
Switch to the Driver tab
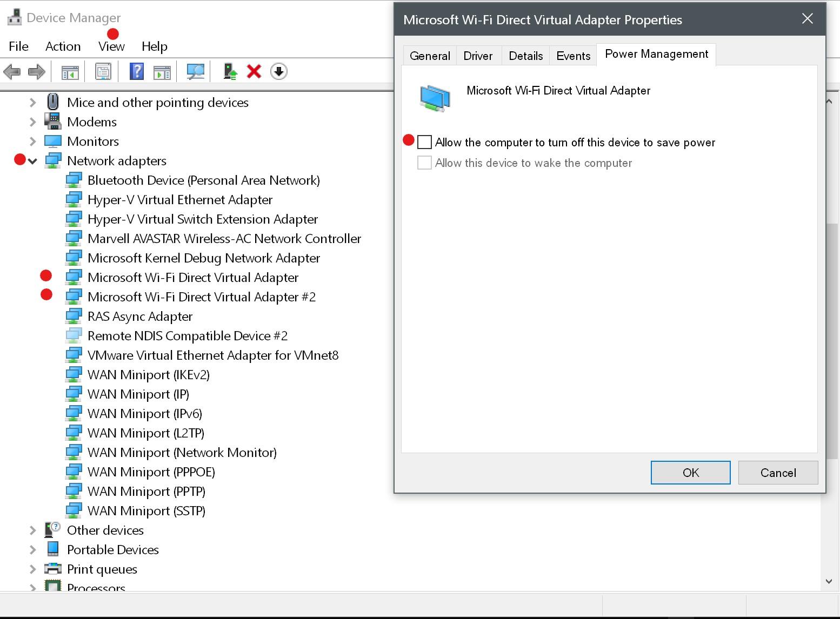[x=478, y=56]
